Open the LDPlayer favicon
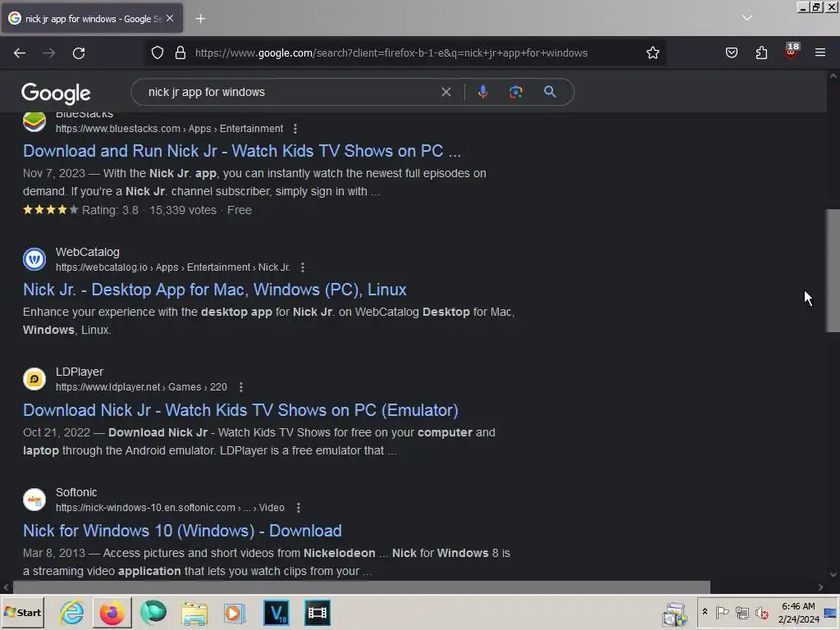The width and height of the screenshot is (840, 630). pyautogui.click(x=34, y=379)
